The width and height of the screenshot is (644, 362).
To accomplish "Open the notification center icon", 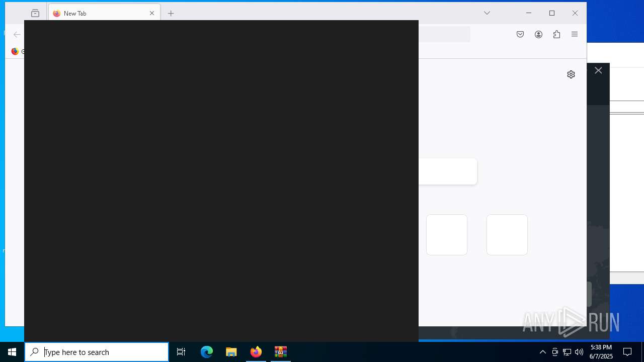I will pos(627,352).
